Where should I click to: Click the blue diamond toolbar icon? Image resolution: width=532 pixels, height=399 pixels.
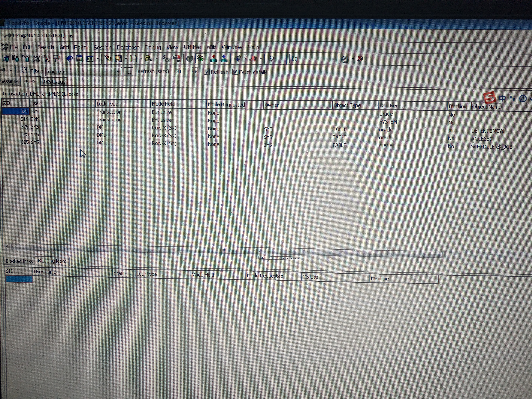point(70,58)
